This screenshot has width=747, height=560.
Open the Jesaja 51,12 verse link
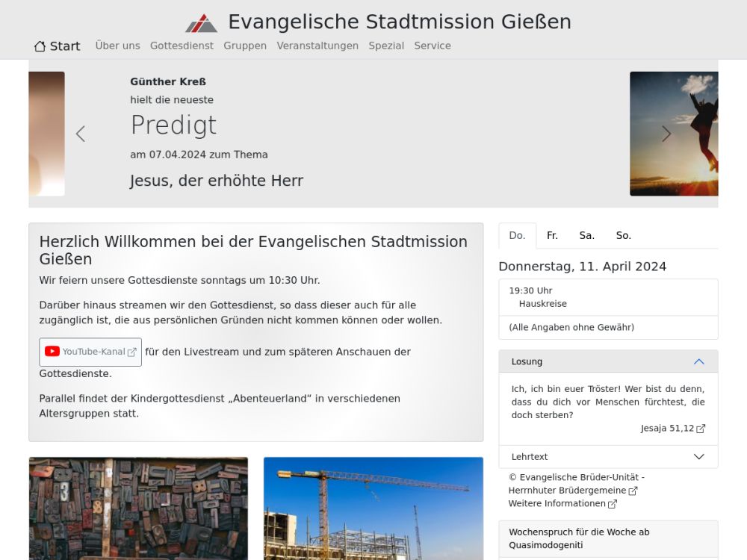click(667, 429)
